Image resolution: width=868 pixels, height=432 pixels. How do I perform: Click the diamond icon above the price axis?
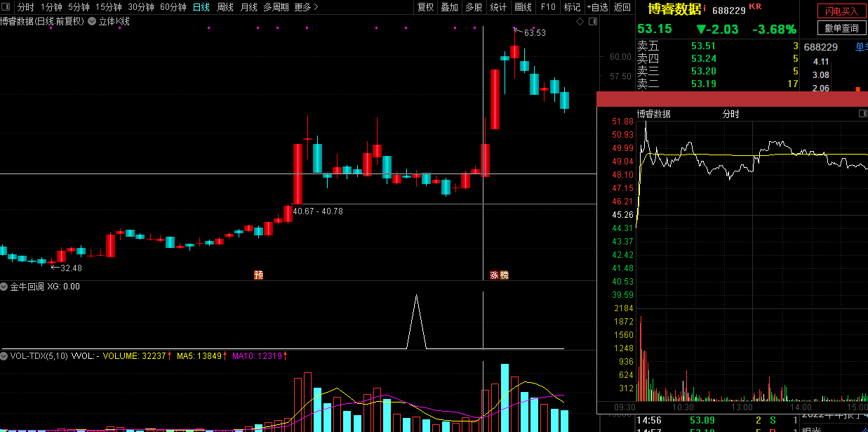click(x=580, y=22)
